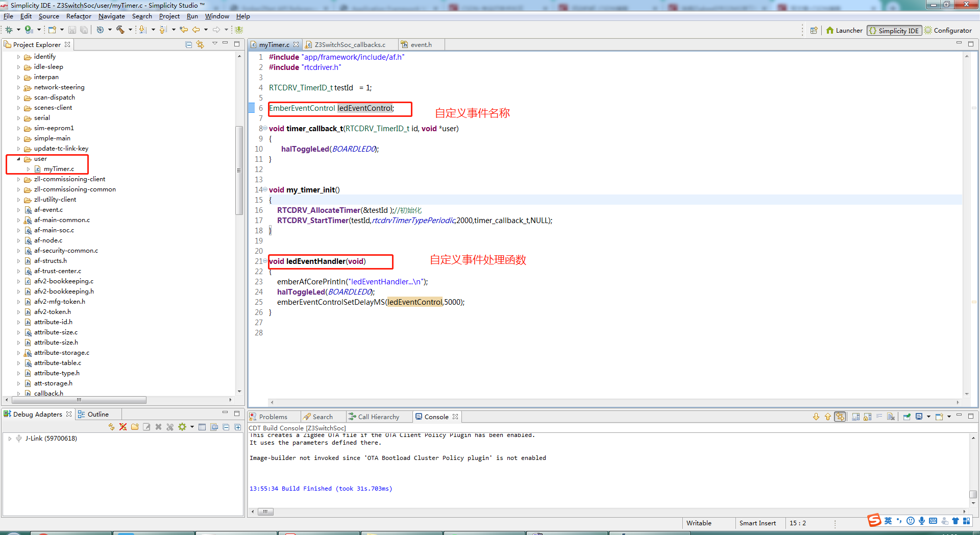This screenshot has width=980, height=535.
Task: Click the Refresh adapters icon in Debug Adapters
Action: point(111,427)
